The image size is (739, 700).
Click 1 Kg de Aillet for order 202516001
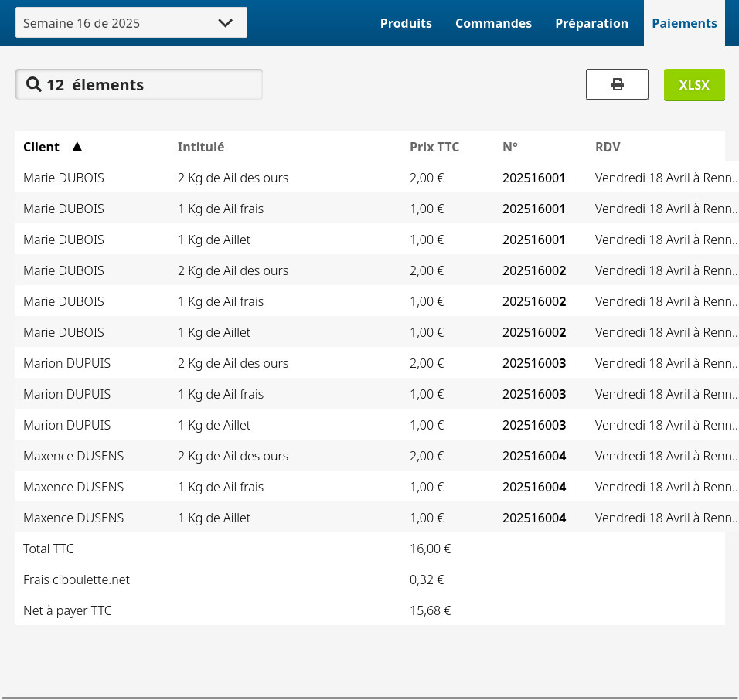[x=214, y=240]
